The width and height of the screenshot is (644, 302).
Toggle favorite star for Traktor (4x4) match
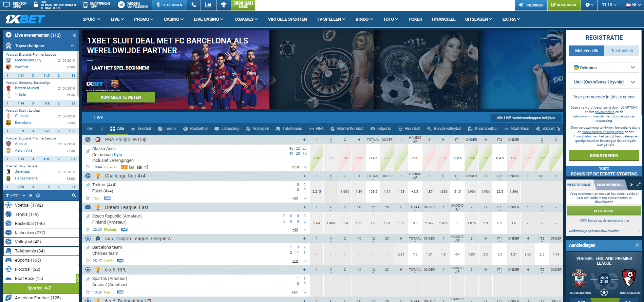[x=88, y=198]
